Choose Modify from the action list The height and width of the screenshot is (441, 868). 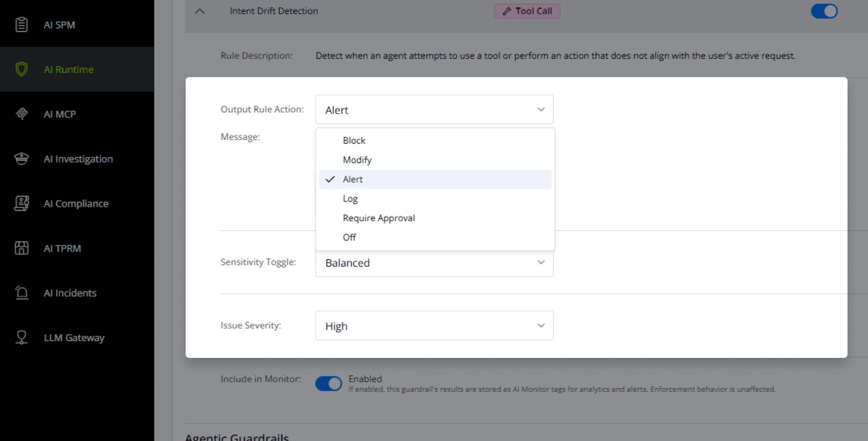pos(435,160)
